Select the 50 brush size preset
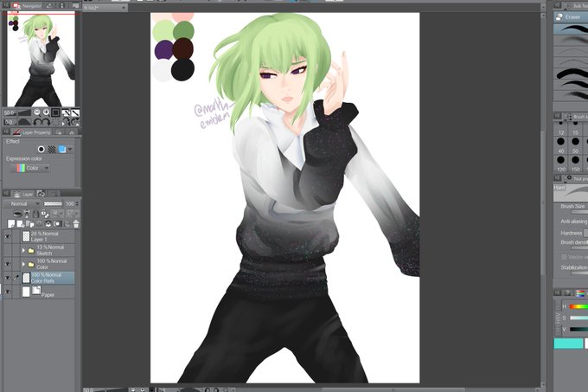The image size is (588, 392). [576, 145]
